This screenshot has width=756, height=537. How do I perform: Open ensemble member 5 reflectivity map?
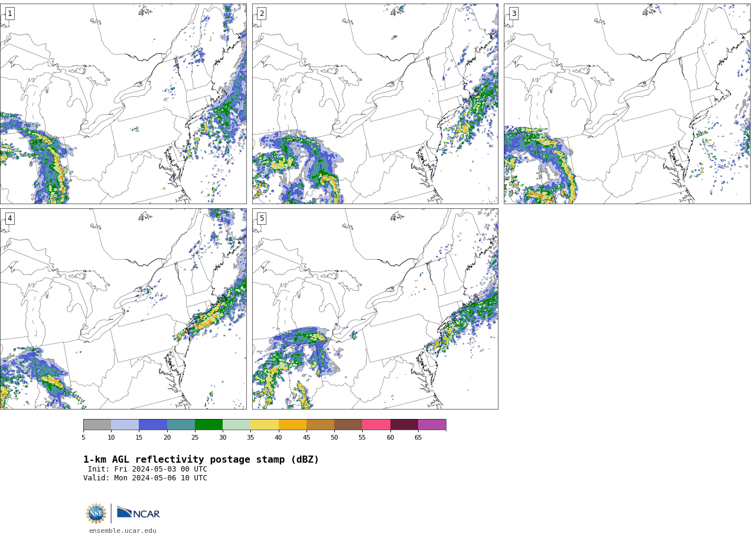[x=375, y=309]
